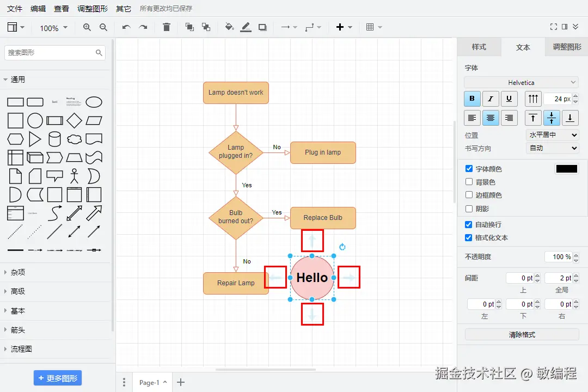588x392 pixels.
Task: Click the 搜索图形 search field
Action: tap(55, 52)
